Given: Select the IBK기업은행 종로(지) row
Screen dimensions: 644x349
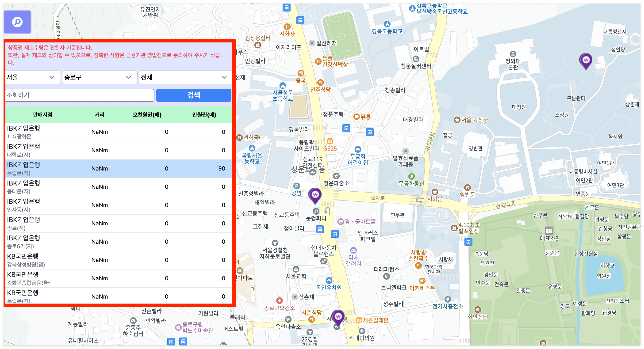Looking at the screenshot, I should pos(119,224).
